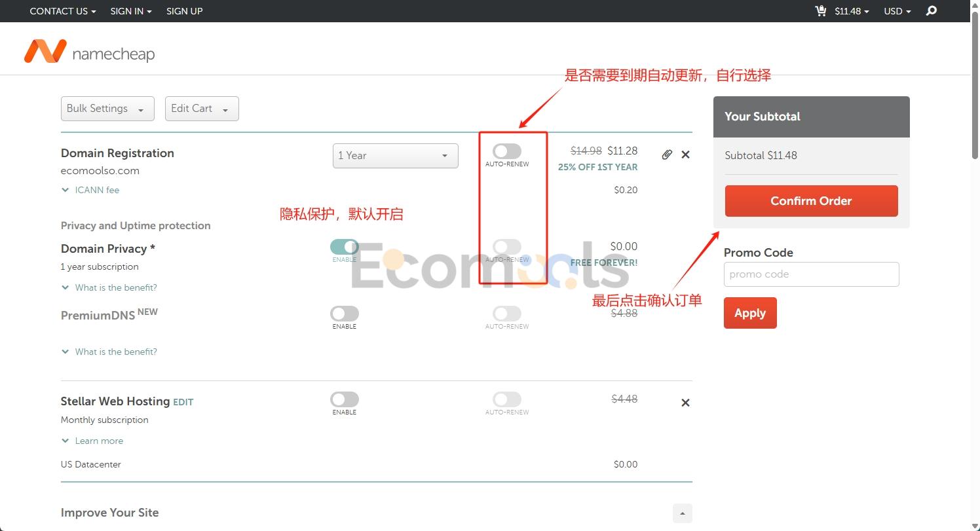Expand the ICANN fee details

(90, 190)
